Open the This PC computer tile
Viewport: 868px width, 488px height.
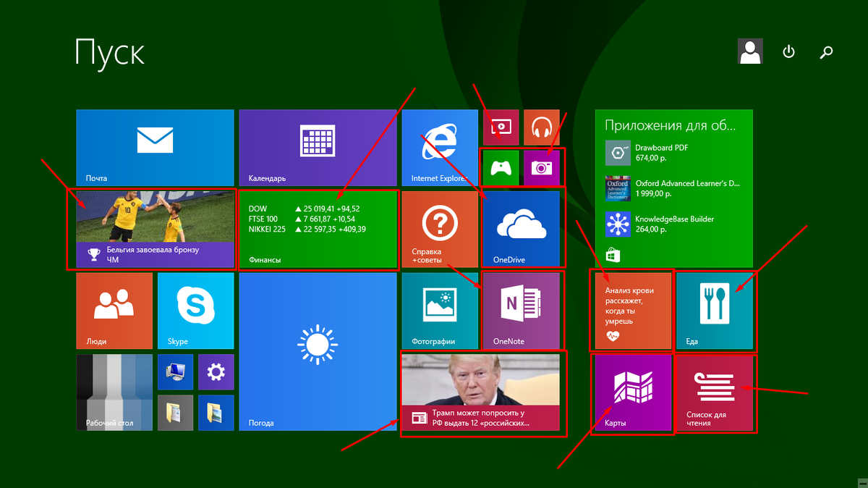(175, 371)
